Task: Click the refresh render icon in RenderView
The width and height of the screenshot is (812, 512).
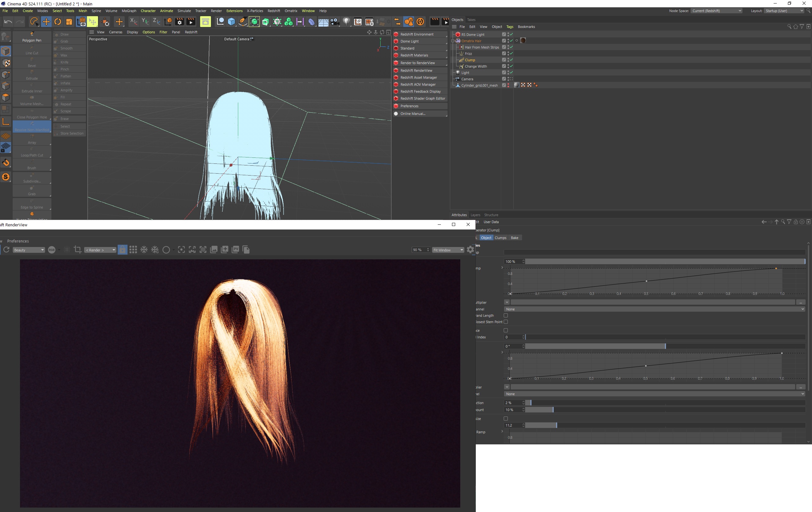Action: pyautogui.click(x=6, y=250)
